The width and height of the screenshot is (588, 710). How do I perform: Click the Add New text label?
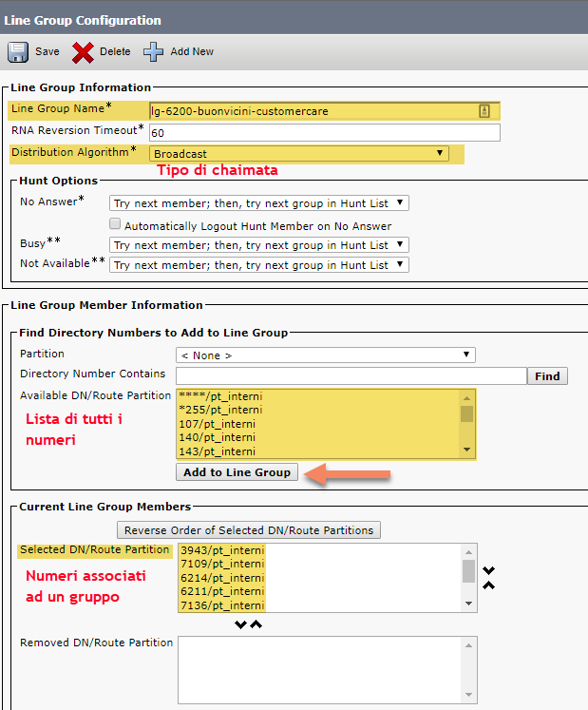pos(192,51)
